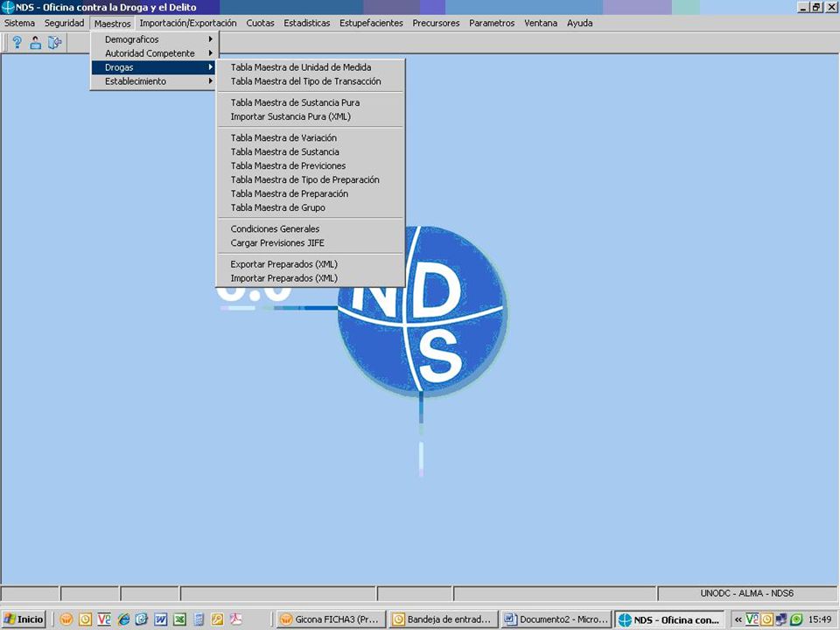Open the Seguridad menu
Screen dimensions: 840x630
point(64,23)
